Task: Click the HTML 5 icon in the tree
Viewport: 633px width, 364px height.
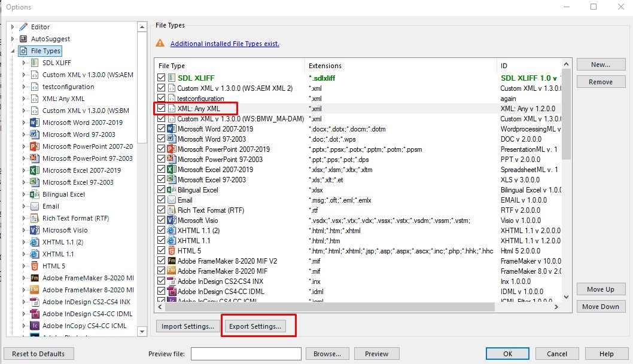Action: click(x=35, y=266)
